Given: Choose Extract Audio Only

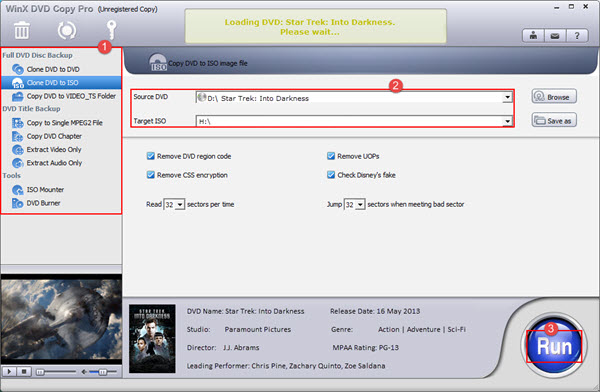Looking at the screenshot, I should click(54, 163).
